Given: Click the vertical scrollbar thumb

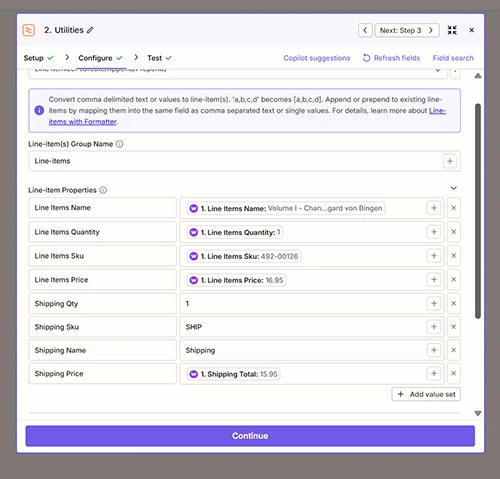Looking at the screenshot, I should click(x=478, y=211).
